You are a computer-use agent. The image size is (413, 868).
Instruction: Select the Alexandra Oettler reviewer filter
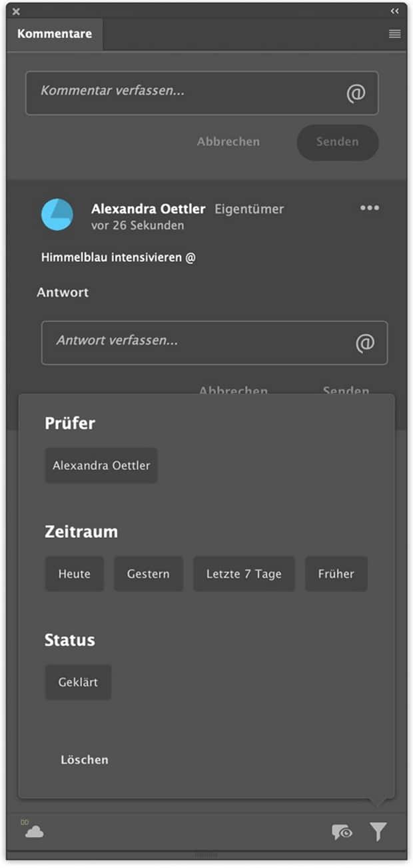tap(101, 466)
